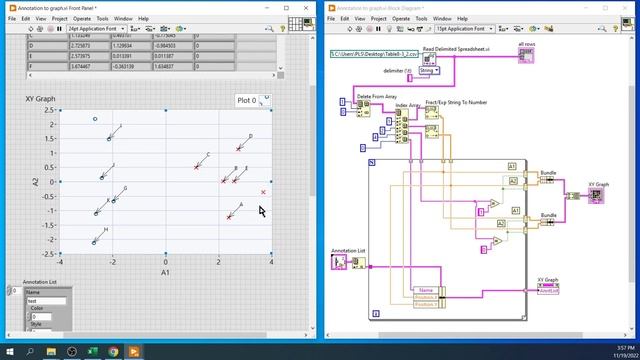Click Step Out button in Block Diagram
This screenshot has height=360, width=640.
[x=429, y=29]
